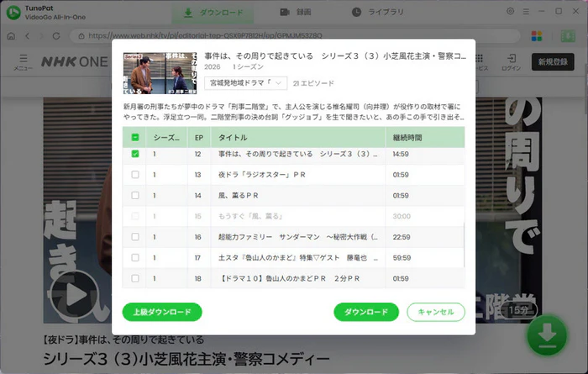Click the キャンセル button
Image resolution: width=588 pixels, height=374 pixels.
436,312
